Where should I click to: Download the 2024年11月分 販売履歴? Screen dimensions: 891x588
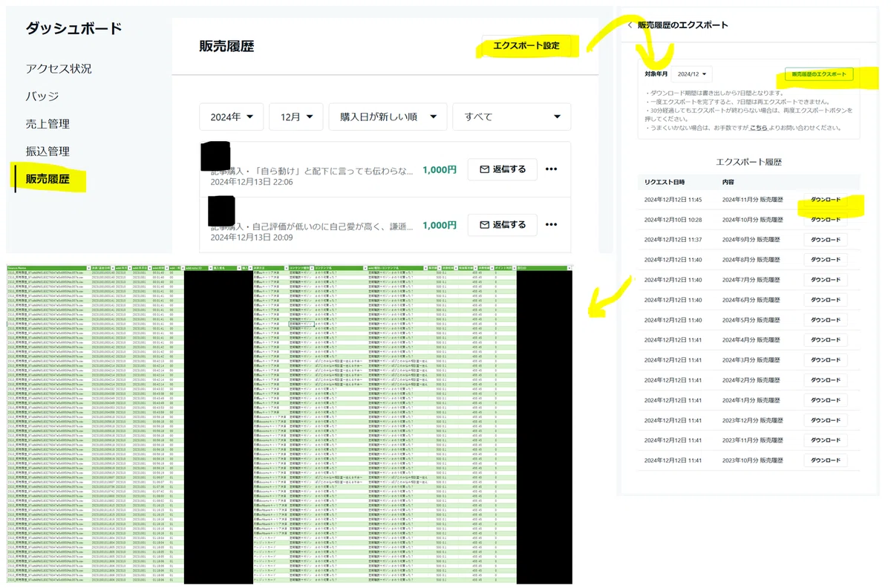point(826,200)
